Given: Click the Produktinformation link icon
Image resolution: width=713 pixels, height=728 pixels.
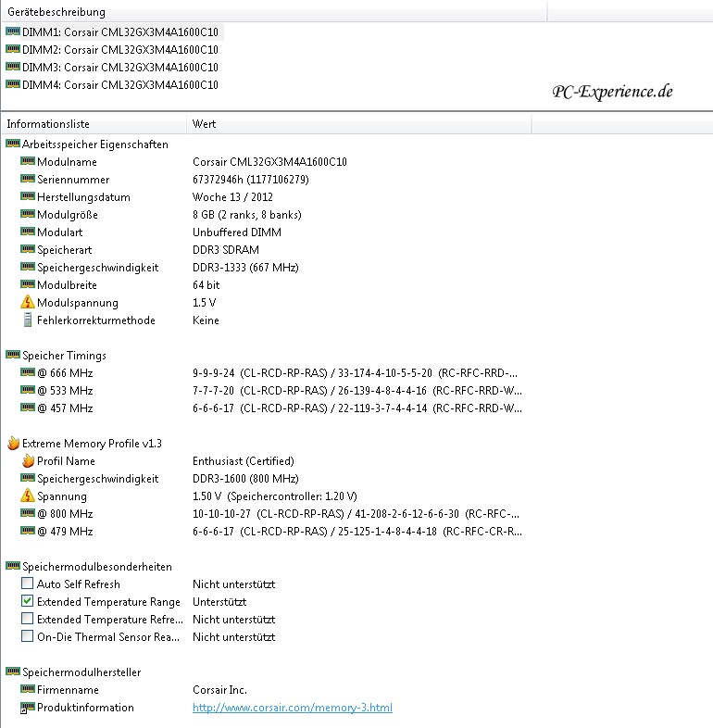Looking at the screenshot, I should [28, 709].
